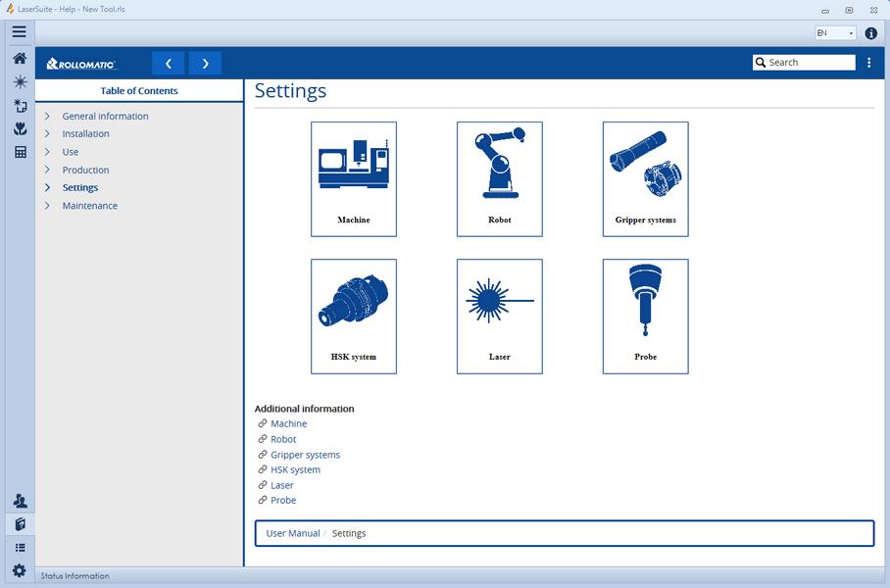Expand the Settings chevron

(47, 187)
